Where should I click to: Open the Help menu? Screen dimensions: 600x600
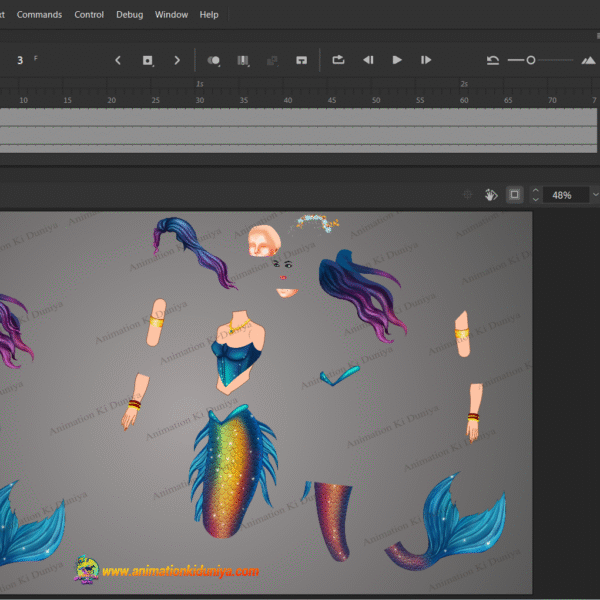pyautogui.click(x=209, y=15)
